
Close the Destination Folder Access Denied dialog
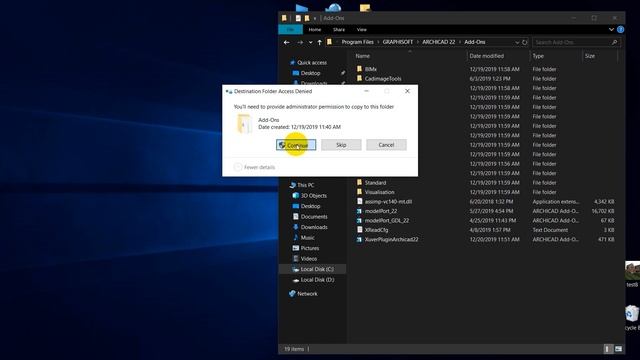click(x=407, y=91)
